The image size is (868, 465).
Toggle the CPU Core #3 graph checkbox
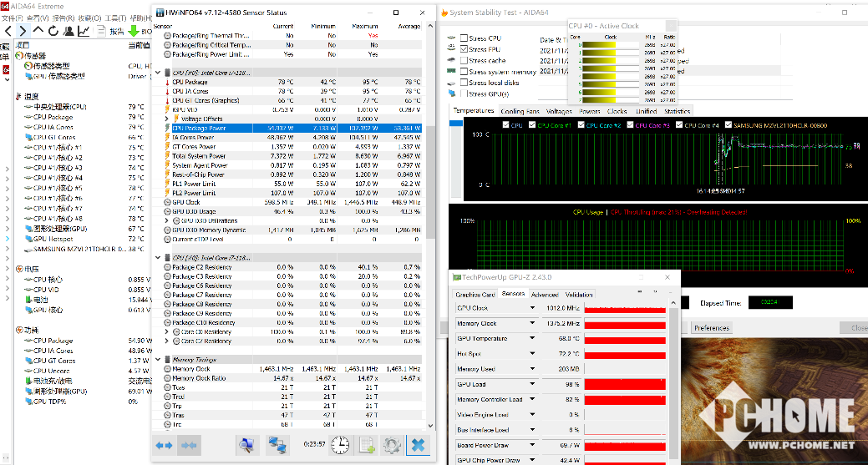click(630, 125)
